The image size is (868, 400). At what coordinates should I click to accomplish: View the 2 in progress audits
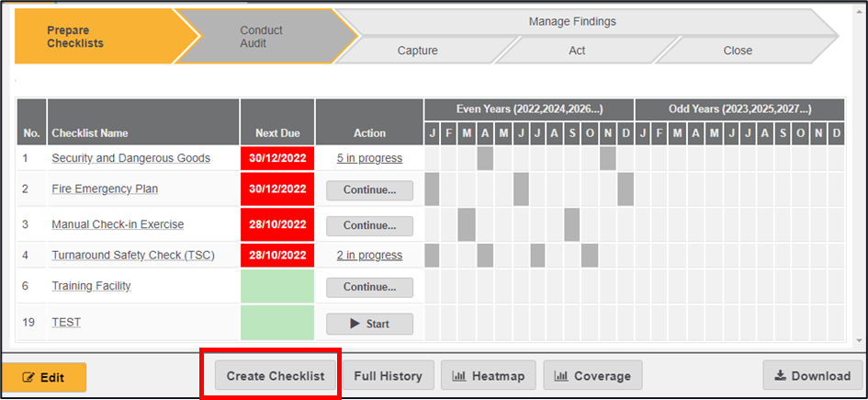click(369, 255)
